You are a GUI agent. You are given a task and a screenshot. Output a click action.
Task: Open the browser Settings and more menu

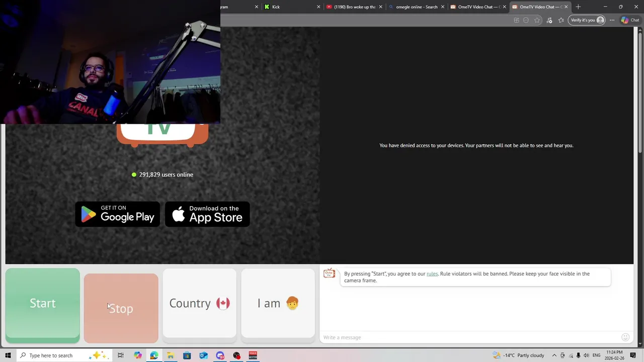click(x=612, y=20)
